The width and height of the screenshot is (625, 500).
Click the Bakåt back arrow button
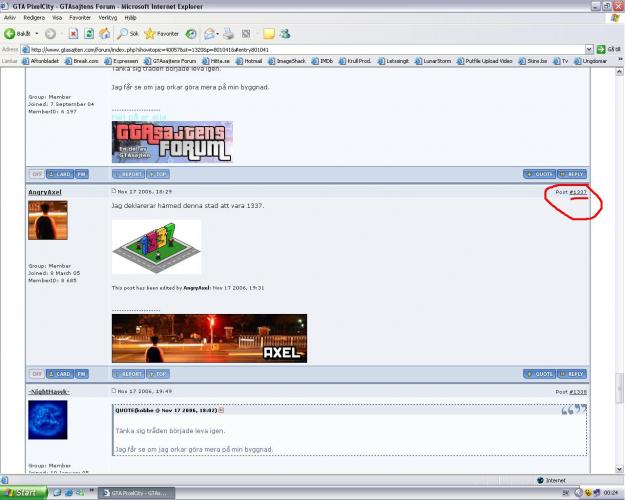[17, 33]
